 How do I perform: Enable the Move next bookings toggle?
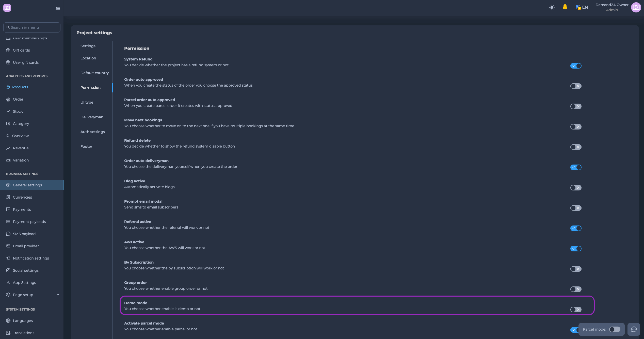click(x=576, y=127)
